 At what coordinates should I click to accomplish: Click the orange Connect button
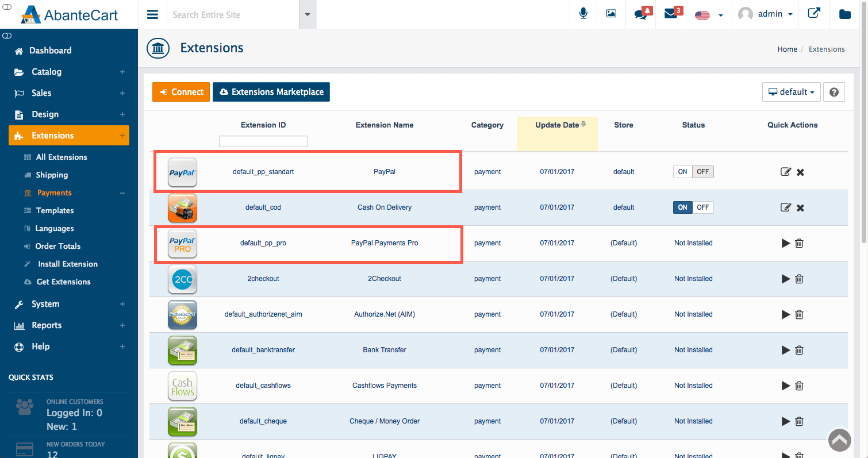(181, 92)
